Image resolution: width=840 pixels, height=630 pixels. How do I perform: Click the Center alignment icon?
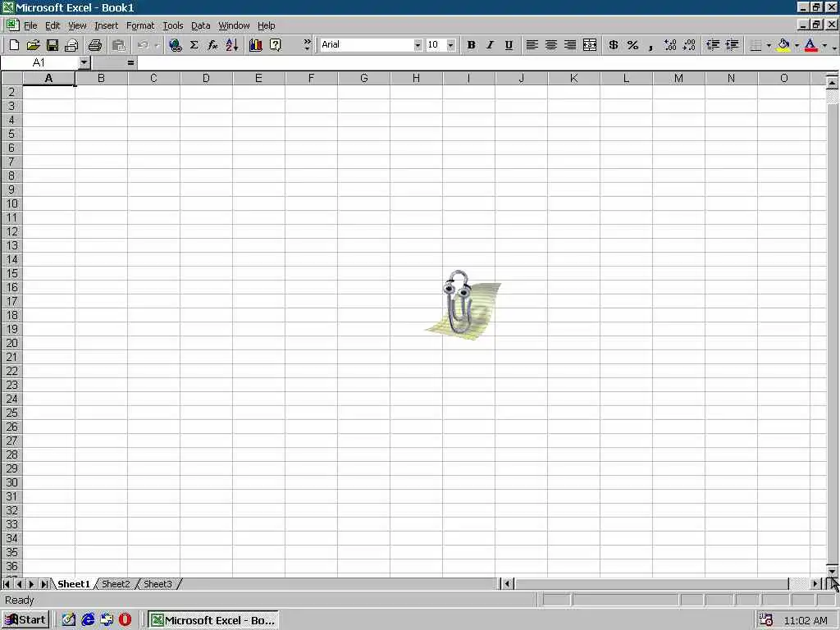[551, 45]
